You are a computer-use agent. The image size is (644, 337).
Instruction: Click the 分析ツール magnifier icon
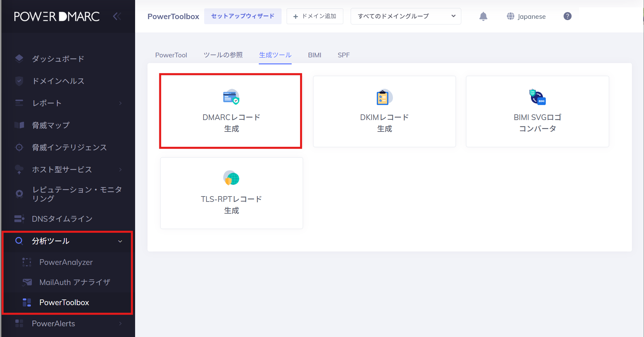click(19, 241)
